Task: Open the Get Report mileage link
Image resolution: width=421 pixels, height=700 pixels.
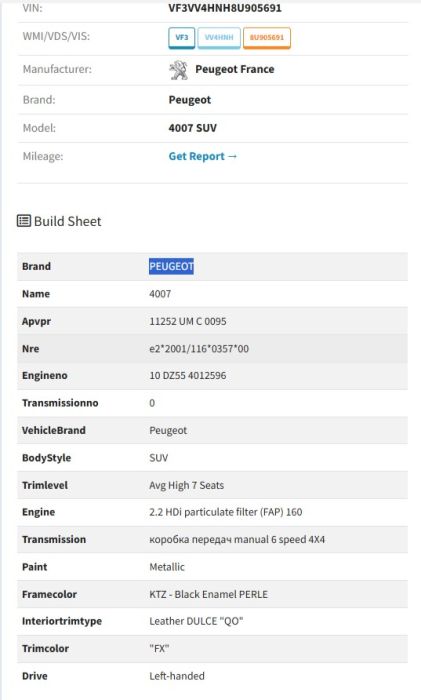Action: (x=203, y=156)
